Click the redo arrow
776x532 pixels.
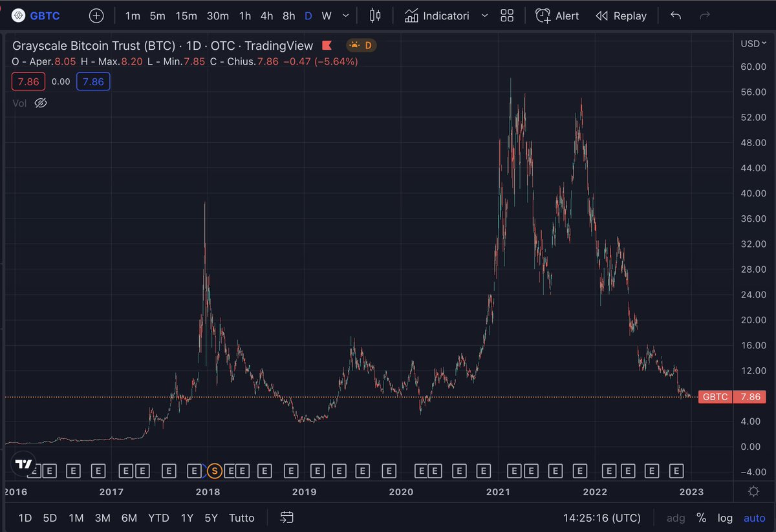(x=705, y=16)
